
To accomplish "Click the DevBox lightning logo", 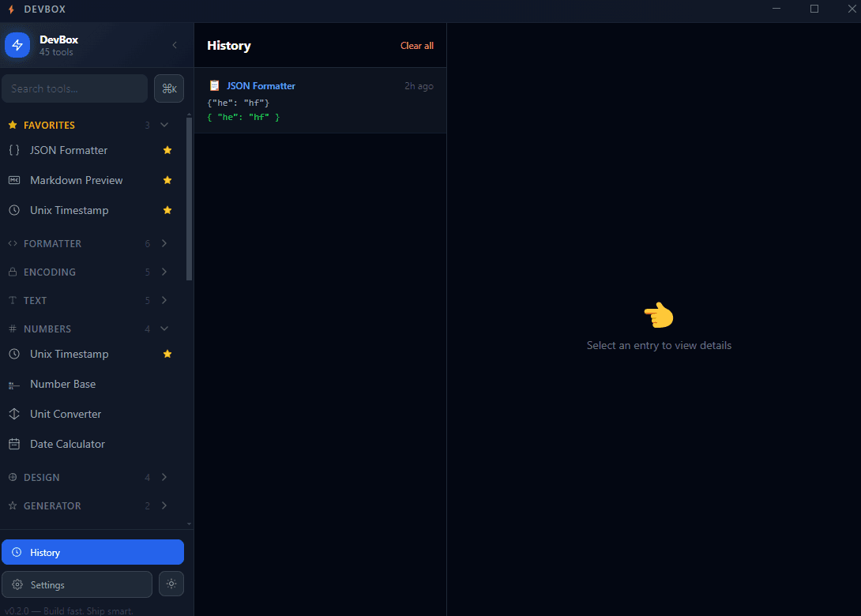I will tap(17, 45).
